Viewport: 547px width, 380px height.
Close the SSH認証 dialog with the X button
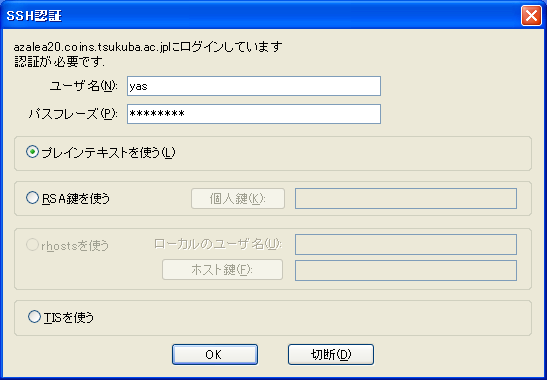[x=531, y=16]
